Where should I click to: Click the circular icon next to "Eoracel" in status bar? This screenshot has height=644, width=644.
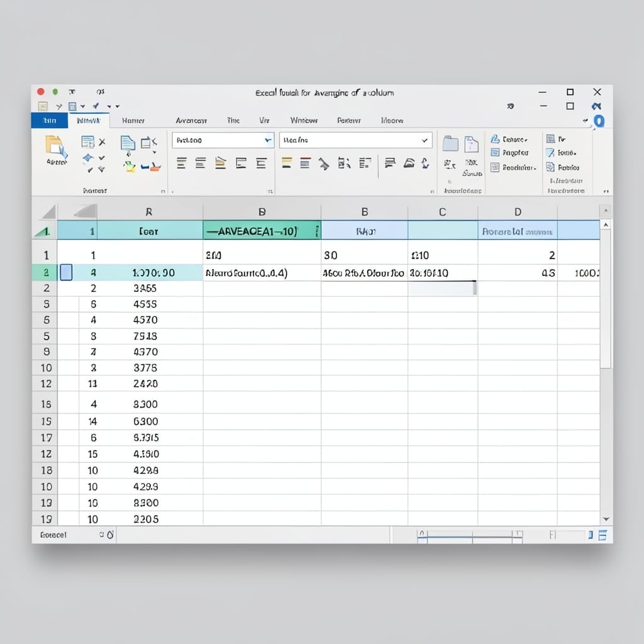pos(110,535)
